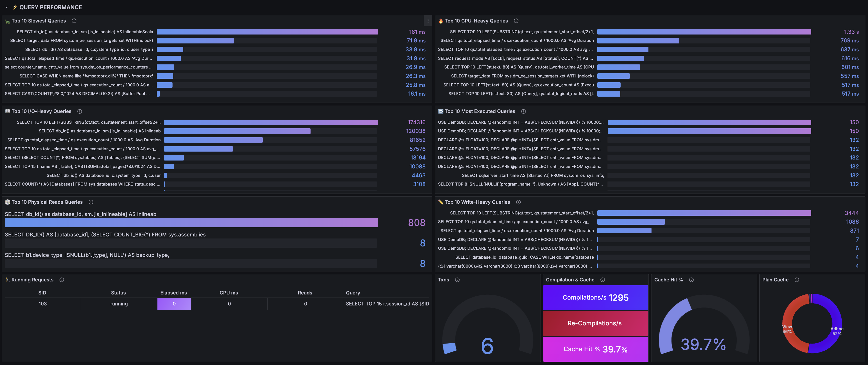Image resolution: width=868 pixels, height=365 pixels.
Task: Sort Running Requests by SID column header
Action: tap(42, 293)
